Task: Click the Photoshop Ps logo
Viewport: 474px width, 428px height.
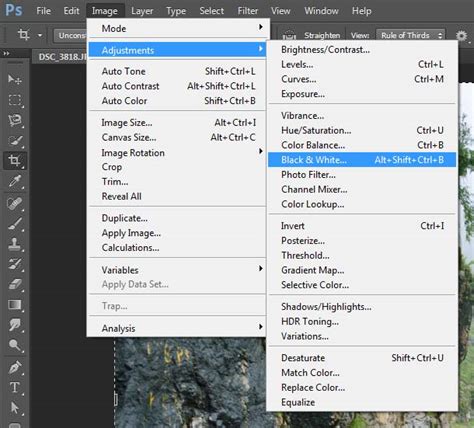Action: (14, 10)
